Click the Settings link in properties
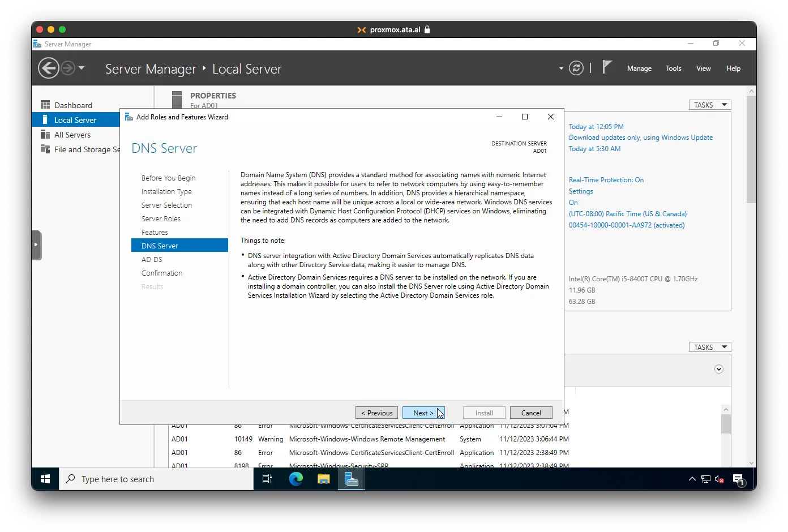This screenshot has width=788, height=532. [581, 191]
